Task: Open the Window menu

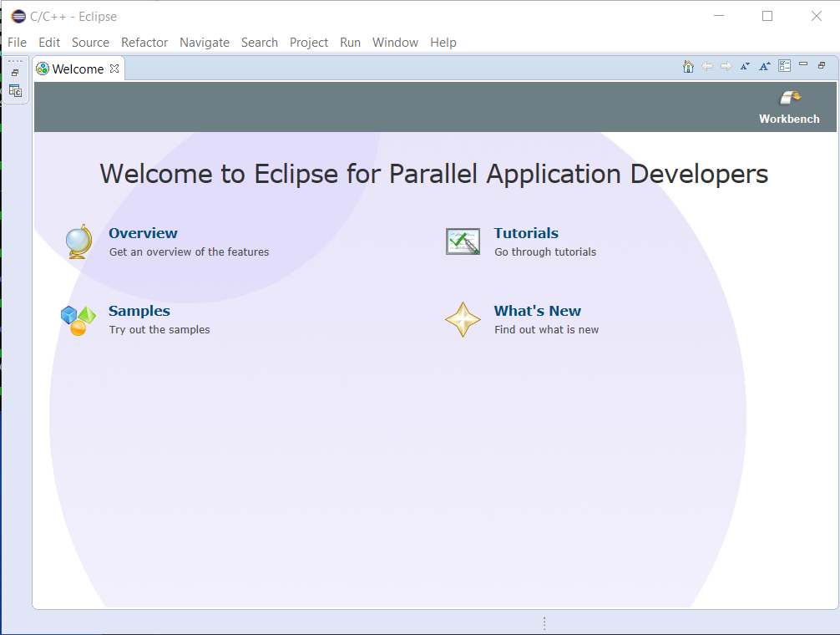Action: click(x=395, y=42)
